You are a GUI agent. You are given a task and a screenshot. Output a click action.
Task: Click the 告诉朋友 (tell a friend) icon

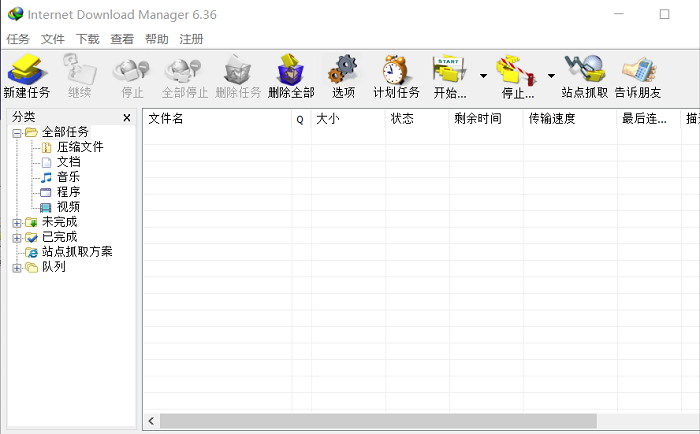(x=638, y=69)
